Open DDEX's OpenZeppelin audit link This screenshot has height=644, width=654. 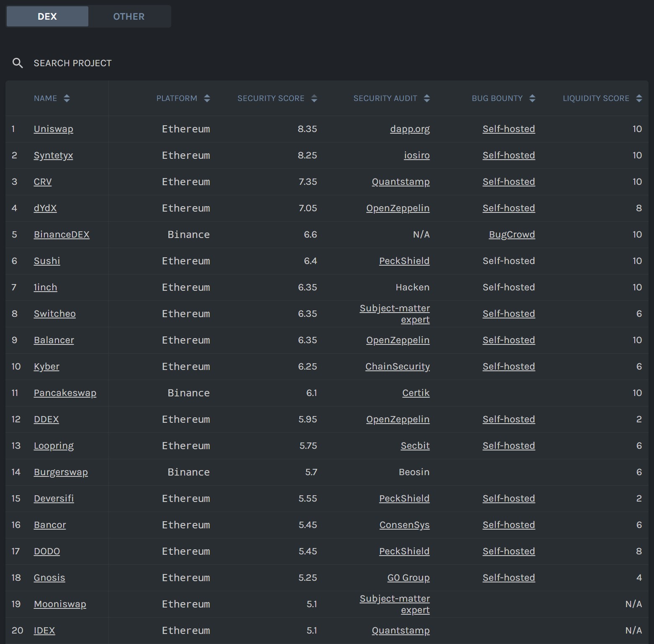click(x=398, y=419)
